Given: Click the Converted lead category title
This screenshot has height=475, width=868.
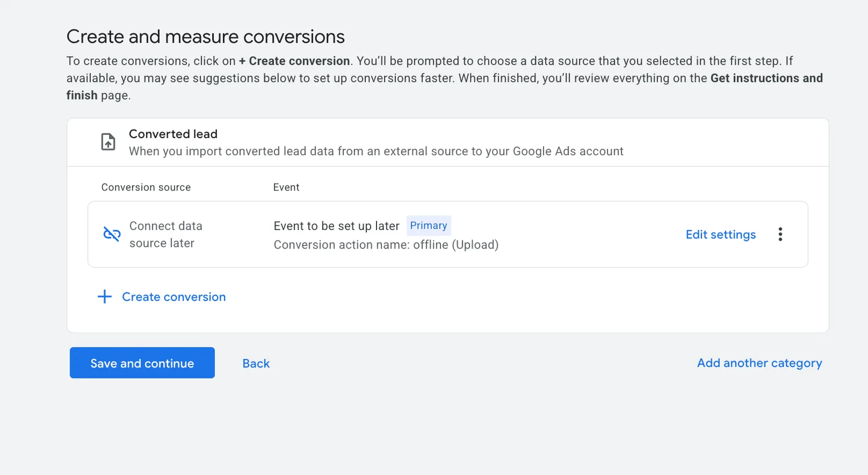Looking at the screenshot, I should pyautogui.click(x=173, y=134).
